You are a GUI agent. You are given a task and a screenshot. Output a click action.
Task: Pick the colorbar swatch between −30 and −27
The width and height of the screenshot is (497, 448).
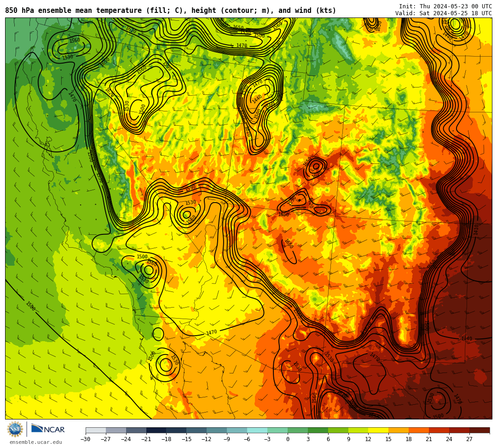click(x=96, y=430)
